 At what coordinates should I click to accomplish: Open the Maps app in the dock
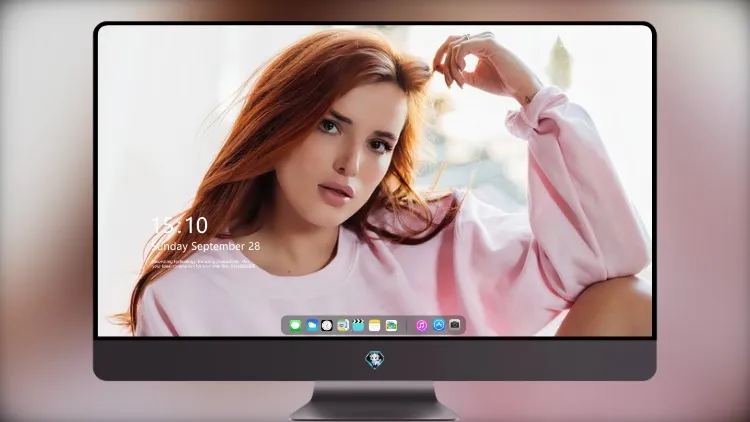[343, 326]
